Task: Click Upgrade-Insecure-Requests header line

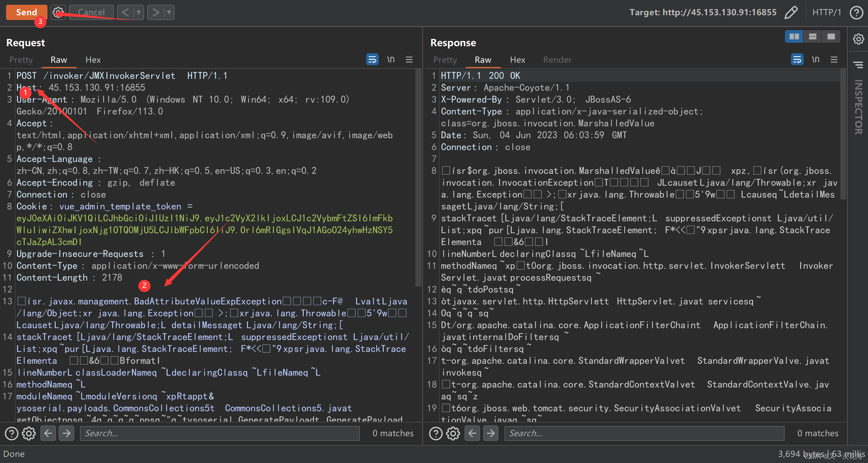Action: 91,254
